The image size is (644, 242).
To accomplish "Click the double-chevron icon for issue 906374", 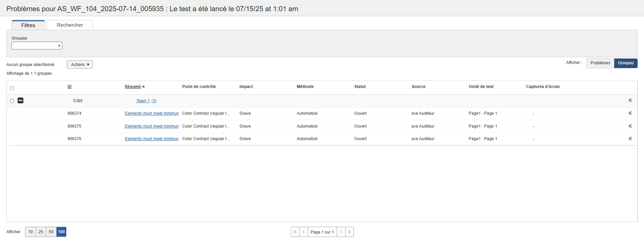I will coord(630,113).
